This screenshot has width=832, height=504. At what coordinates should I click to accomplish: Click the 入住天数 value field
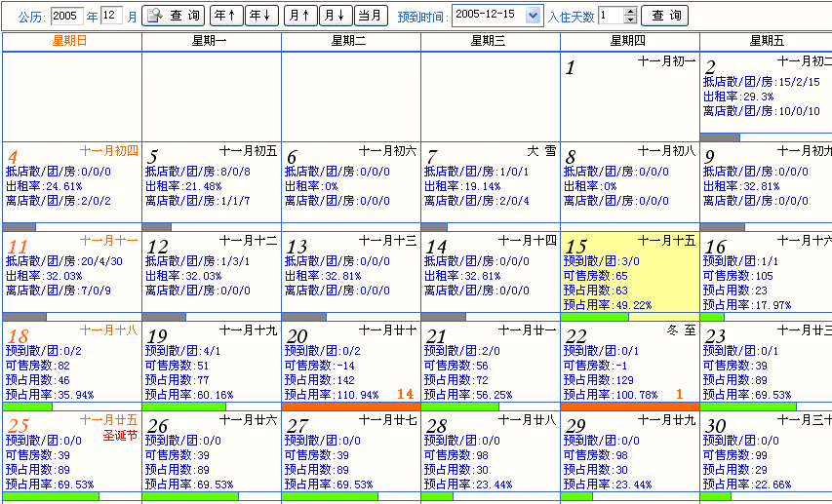pos(611,16)
